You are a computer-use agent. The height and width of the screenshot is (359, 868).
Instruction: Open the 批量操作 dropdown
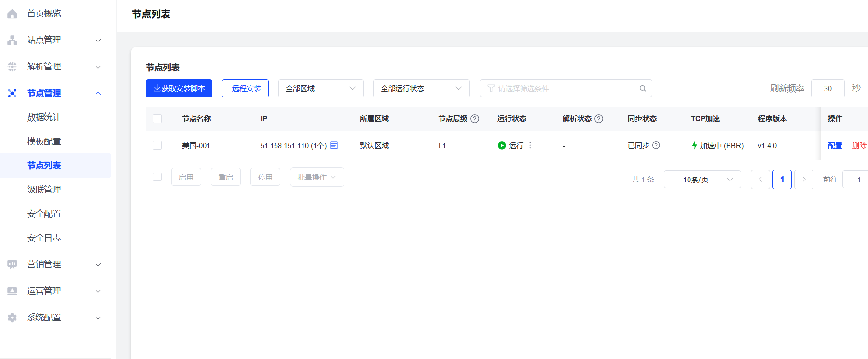coord(317,177)
